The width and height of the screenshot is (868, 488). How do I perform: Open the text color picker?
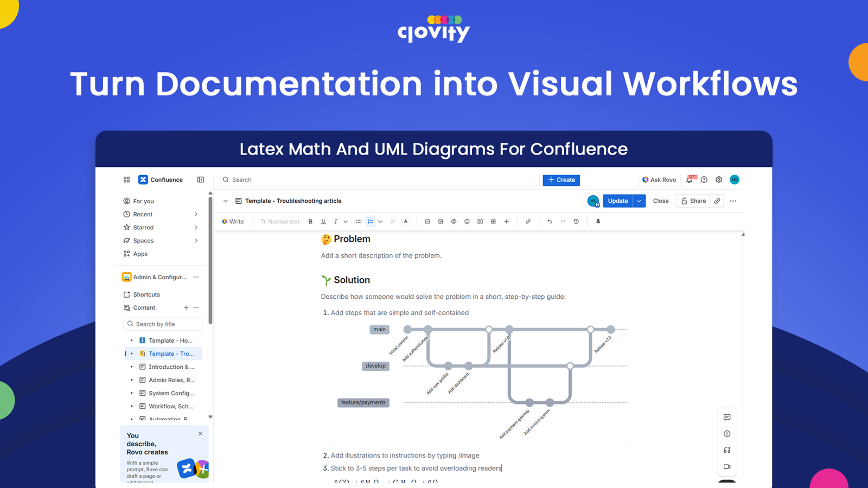pyautogui.click(x=405, y=221)
